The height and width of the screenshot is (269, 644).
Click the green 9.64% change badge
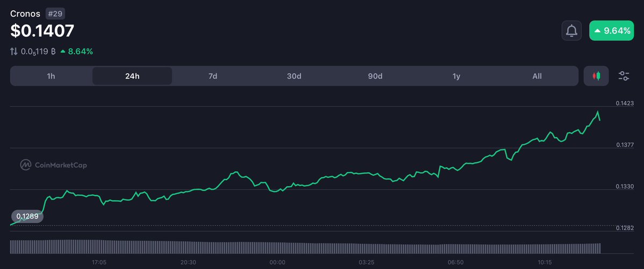pos(612,31)
